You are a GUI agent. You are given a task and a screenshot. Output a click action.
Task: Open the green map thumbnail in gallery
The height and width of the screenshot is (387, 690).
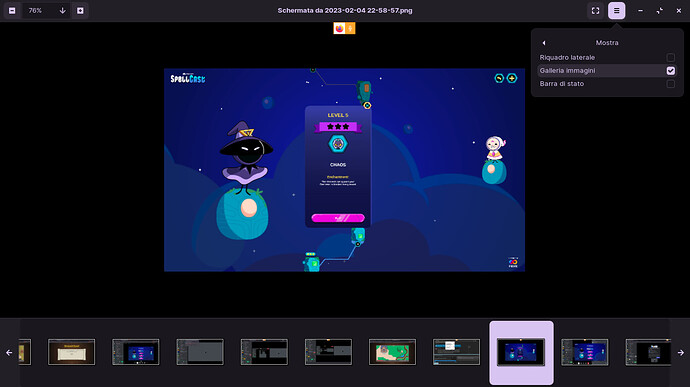tap(392, 352)
